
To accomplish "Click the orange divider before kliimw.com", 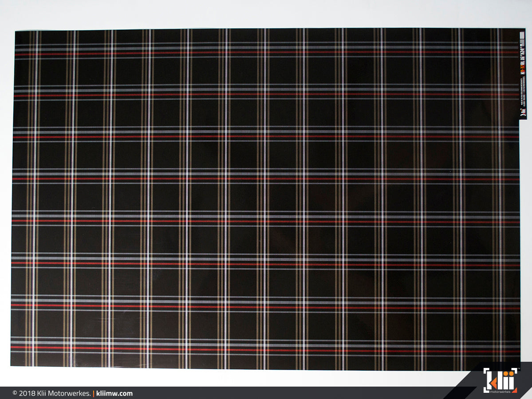I will click(x=94, y=393).
